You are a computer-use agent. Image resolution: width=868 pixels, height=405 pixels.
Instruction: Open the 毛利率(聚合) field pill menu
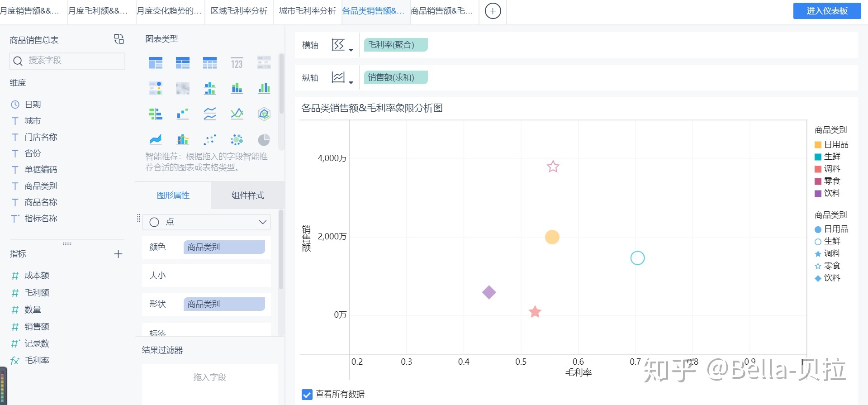coord(395,45)
